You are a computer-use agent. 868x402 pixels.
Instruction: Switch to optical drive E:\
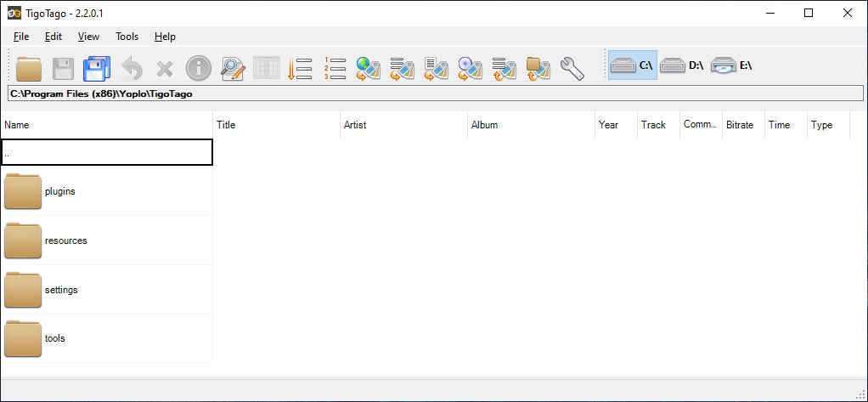[732, 65]
